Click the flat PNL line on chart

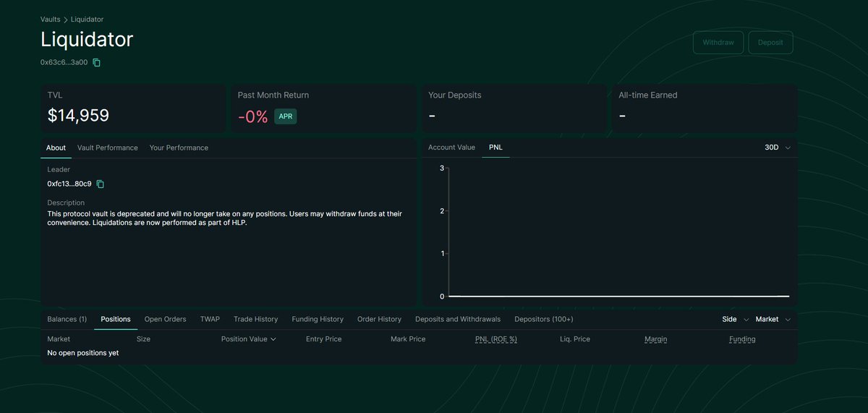pyautogui.click(x=619, y=296)
